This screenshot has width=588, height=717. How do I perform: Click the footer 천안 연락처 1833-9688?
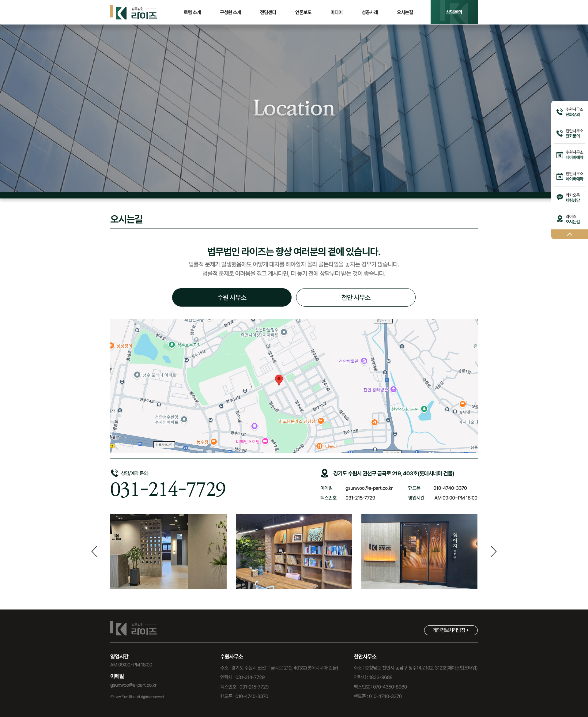click(x=373, y=677)
